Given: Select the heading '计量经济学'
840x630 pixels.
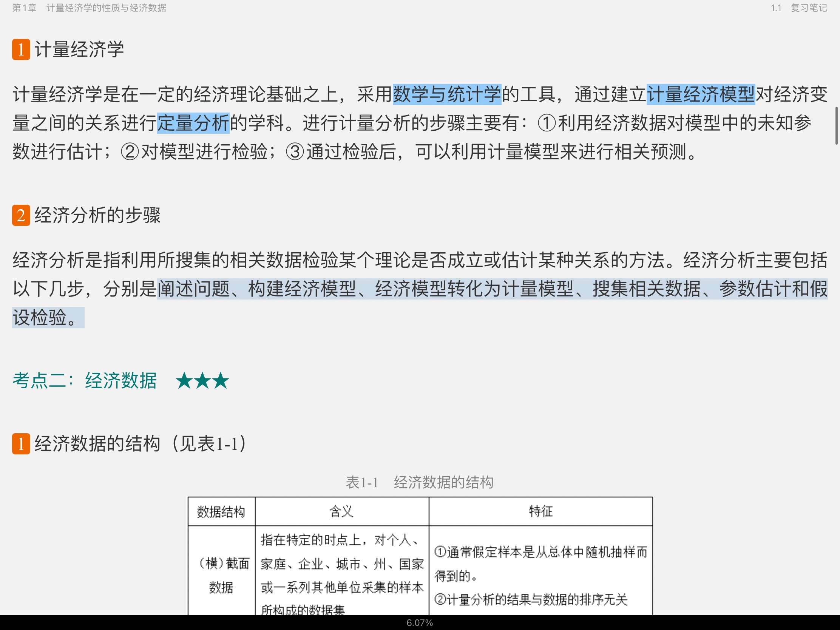Looking at the screenshot, I should point(79,49).
